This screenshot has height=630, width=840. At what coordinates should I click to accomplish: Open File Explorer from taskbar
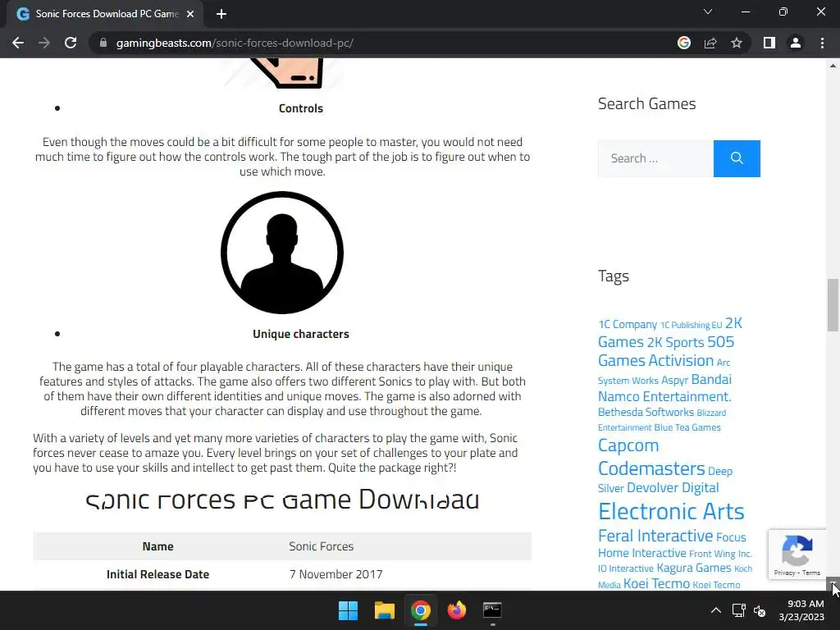pos(384,610)
